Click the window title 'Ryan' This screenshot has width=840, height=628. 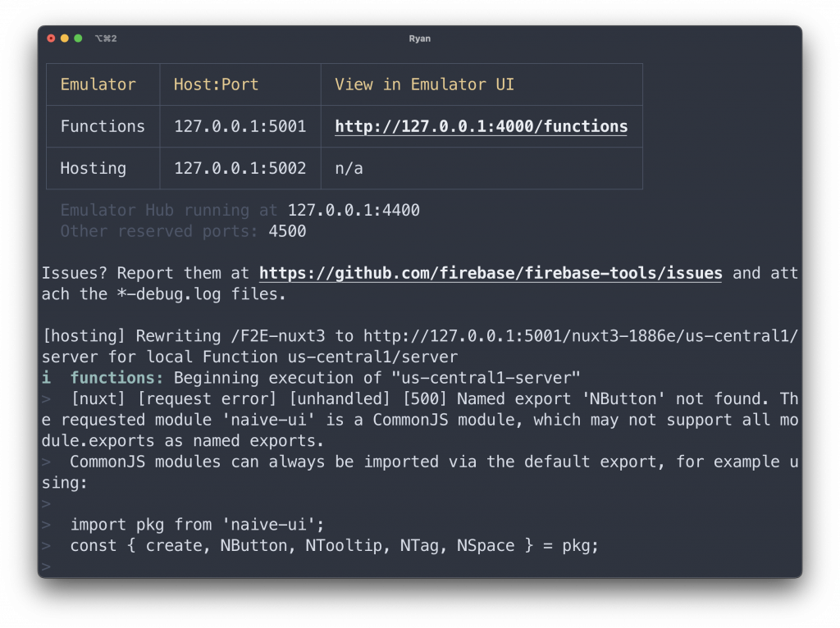coord(419,39)
